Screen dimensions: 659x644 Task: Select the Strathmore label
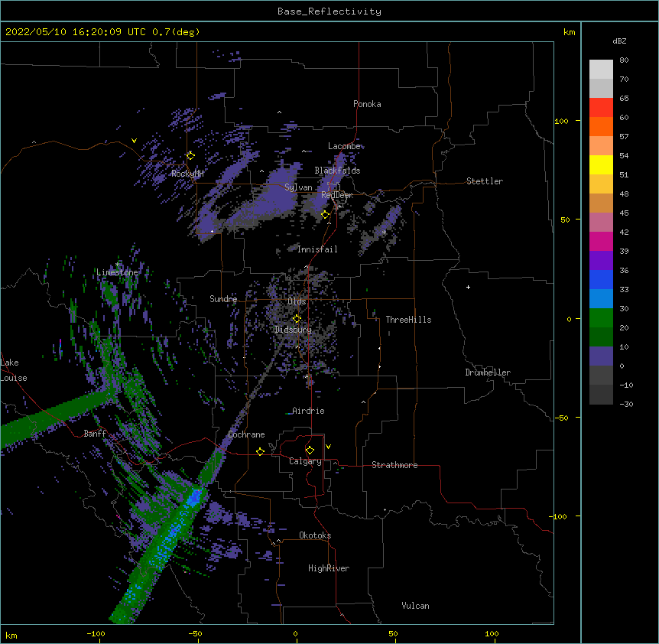[394, 465]
